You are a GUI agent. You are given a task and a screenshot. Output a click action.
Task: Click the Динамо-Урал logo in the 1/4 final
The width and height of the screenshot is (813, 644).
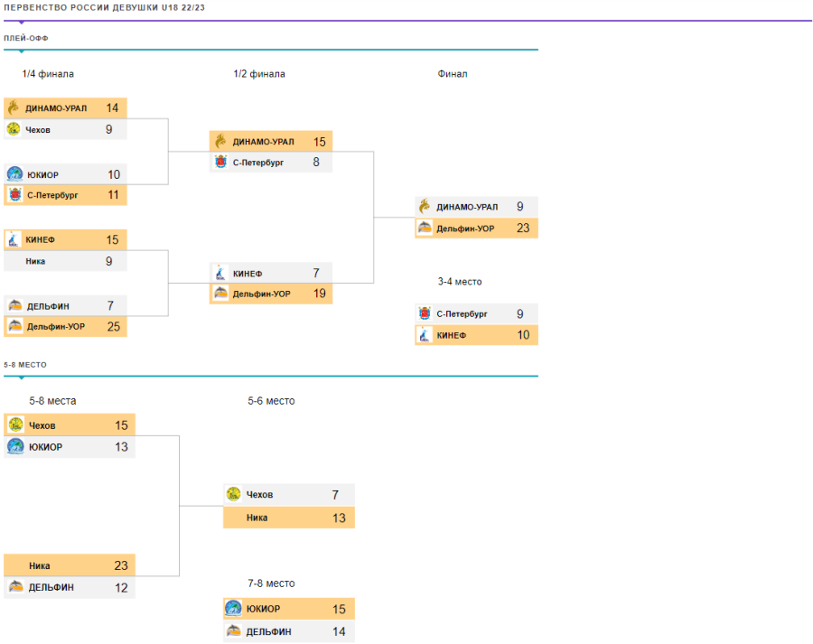[x=14, y=108]
